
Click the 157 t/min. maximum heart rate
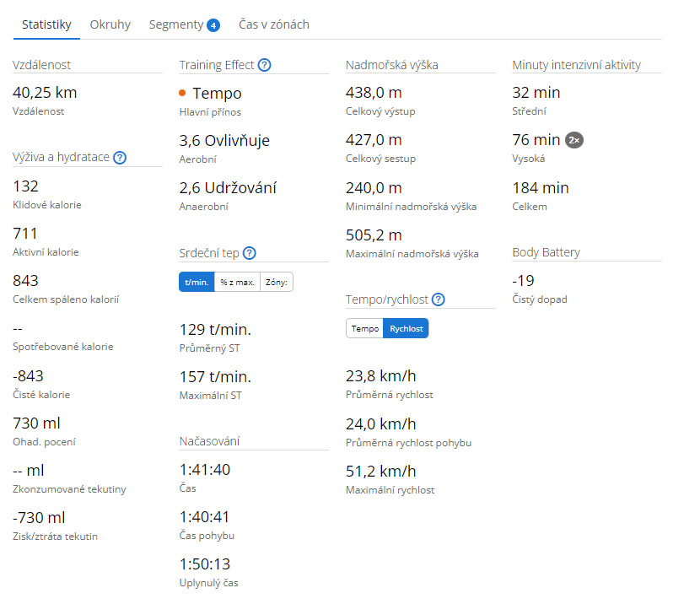[x=215, y=376]
